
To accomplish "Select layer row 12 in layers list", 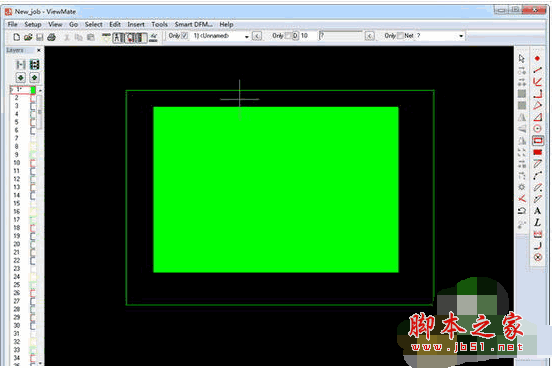I will (x=23, y=179).
